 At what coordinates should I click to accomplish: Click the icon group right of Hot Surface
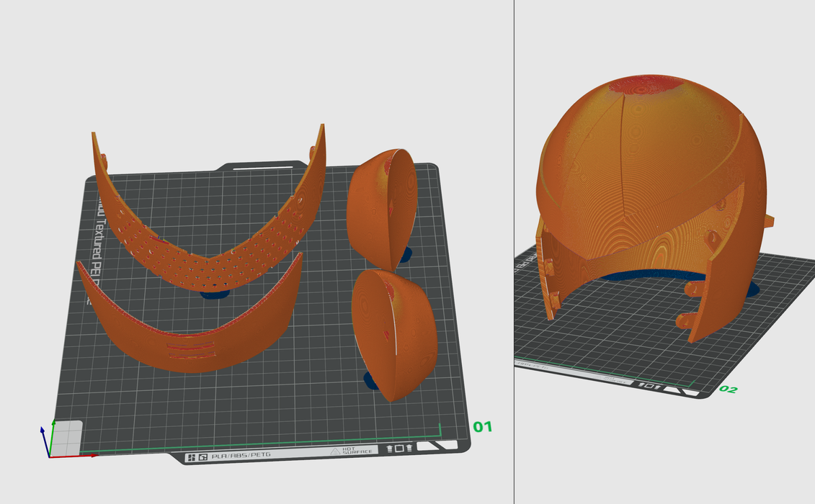[399, 449]
